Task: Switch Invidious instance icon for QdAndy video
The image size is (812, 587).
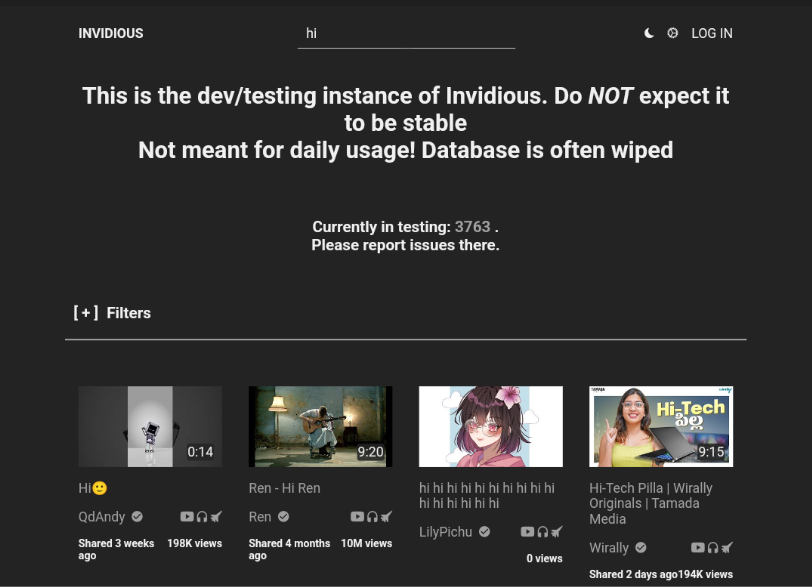Action: [x=216, y=517]
